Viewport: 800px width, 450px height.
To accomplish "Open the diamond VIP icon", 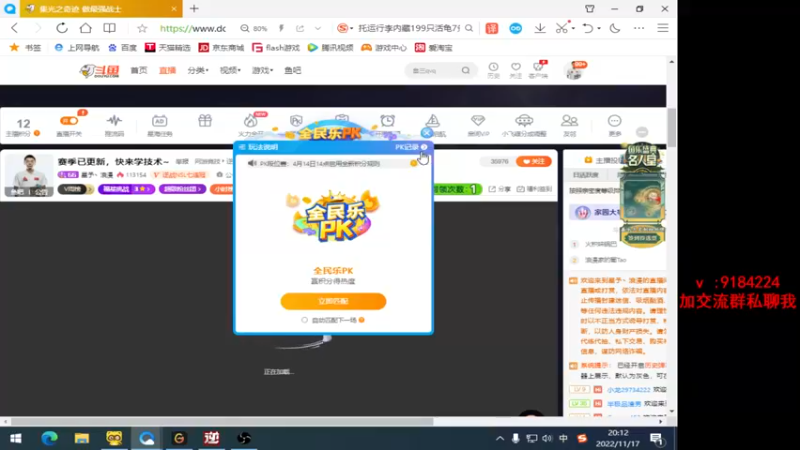I will click(478, 125).
